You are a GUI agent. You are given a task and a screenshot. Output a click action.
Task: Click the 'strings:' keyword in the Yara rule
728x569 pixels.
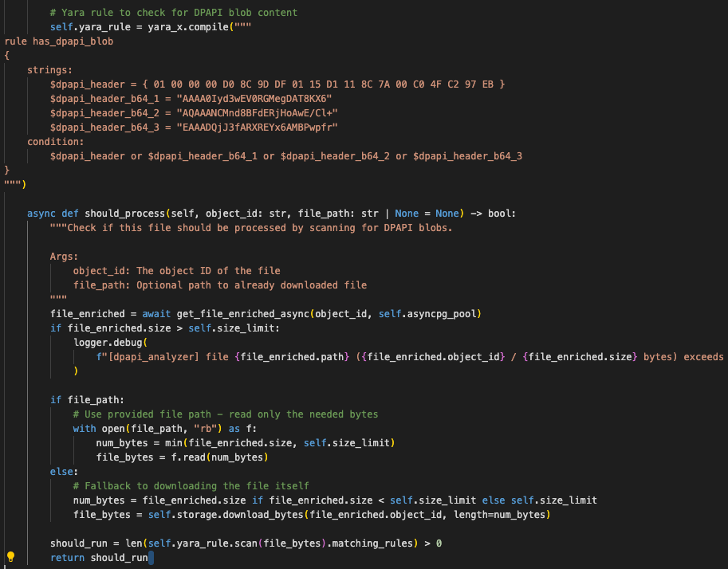pos(49,70)
